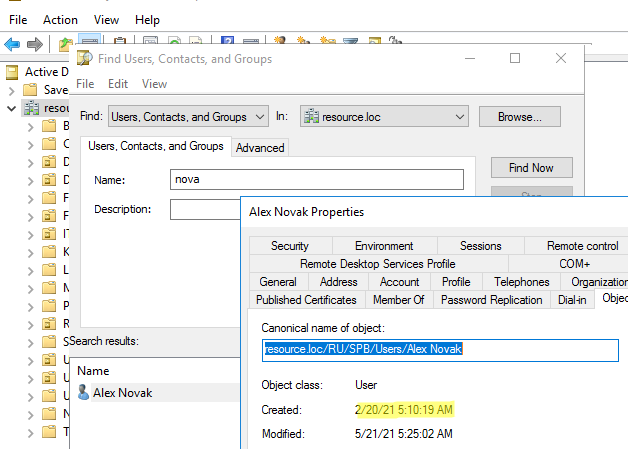Click the gray Forward arrow in the toolbar
This screenshot has width=628, height=449.
[34, 44]
